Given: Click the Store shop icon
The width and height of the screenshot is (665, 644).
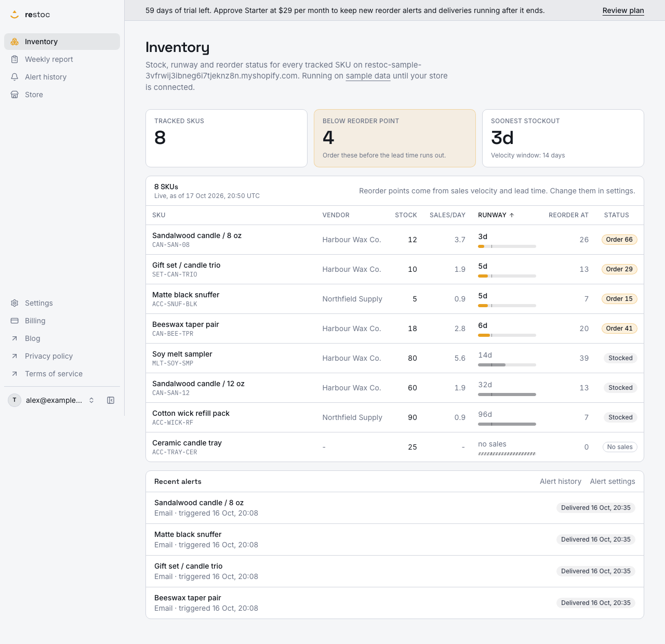Looking at the screenshot, I should 15,95.
